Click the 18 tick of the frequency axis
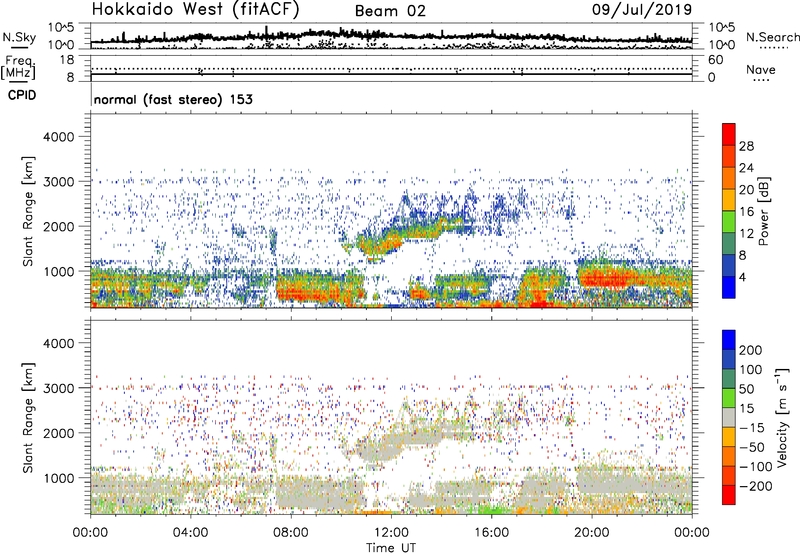This screenshot has height=554, width=800. [x=67, y=60]
